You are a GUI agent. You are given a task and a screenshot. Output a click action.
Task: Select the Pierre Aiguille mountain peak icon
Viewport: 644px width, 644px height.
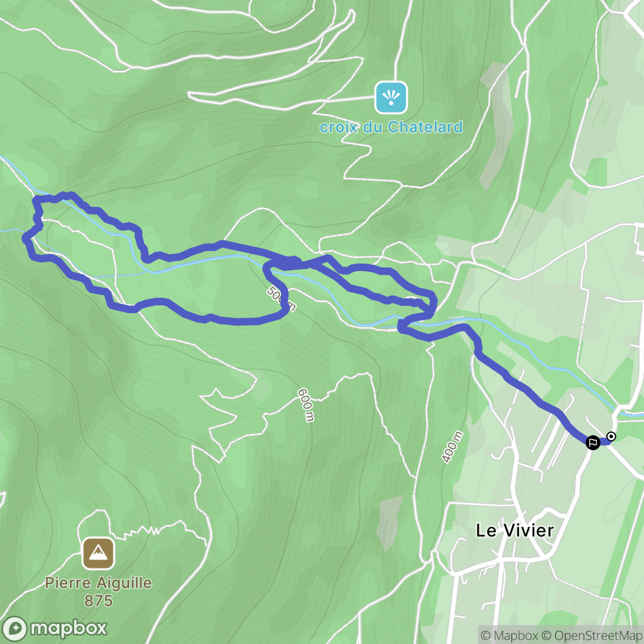[98, 553]
